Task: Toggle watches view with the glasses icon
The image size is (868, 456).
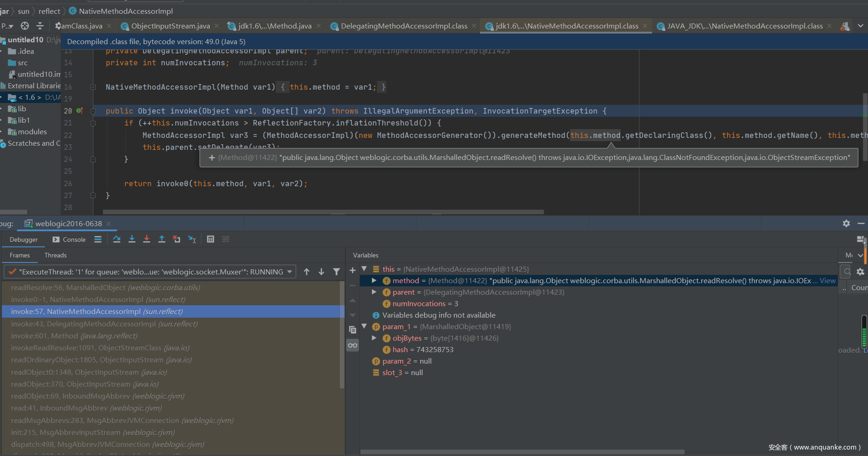Action: [353, 345]
